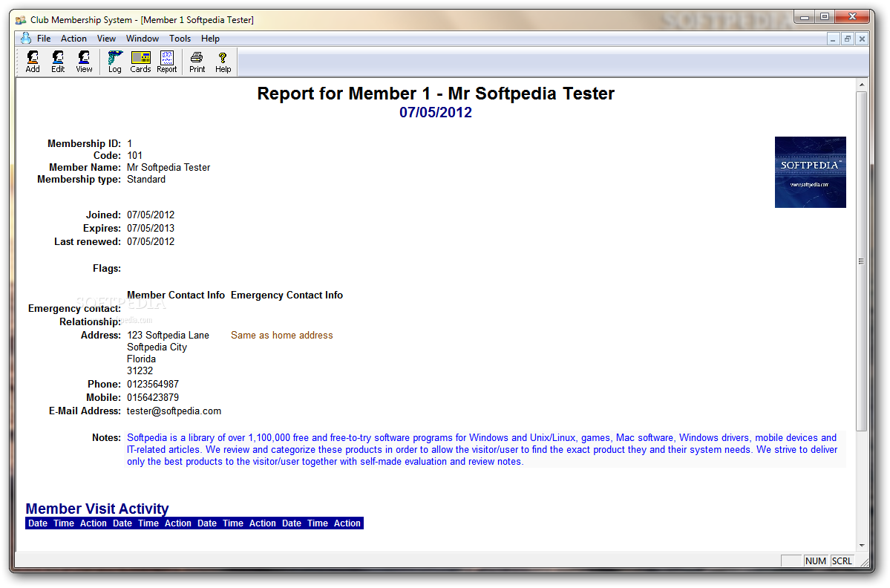The height and width of the screenshot is (588, 890).
Task: Click the Expires value 07/05/2013
Action: [151, 228]
